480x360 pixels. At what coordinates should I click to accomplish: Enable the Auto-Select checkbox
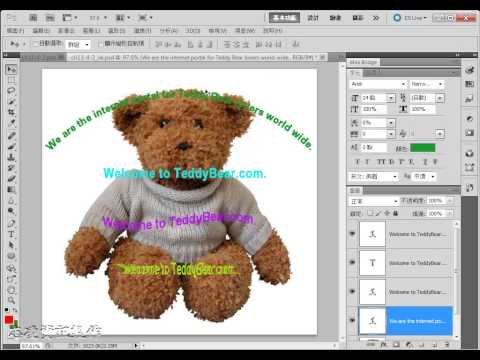pos(36,44)
